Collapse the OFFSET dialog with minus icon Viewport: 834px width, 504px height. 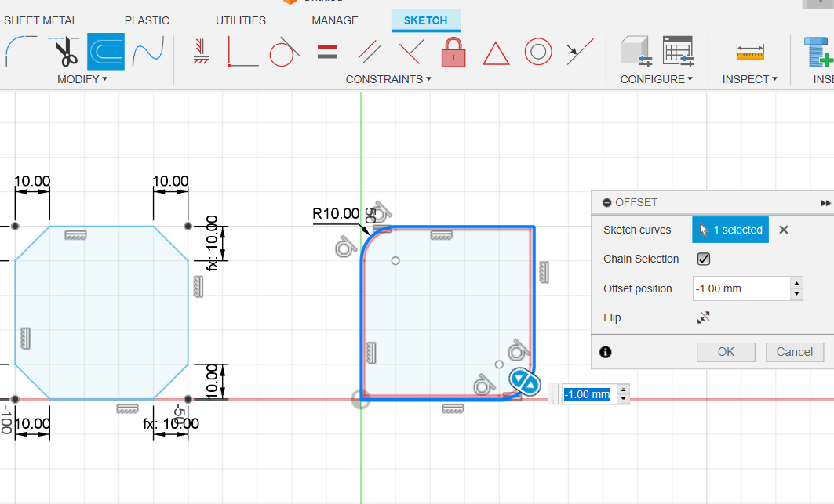point(607,202)
